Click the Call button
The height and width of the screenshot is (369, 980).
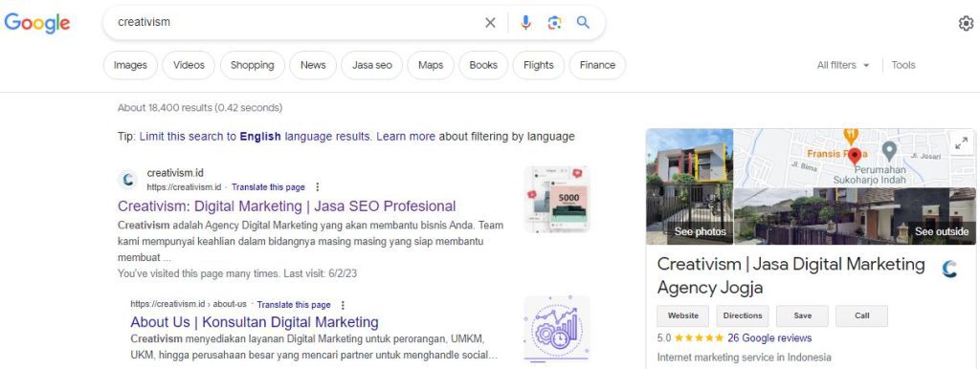[x=862, y=315]
